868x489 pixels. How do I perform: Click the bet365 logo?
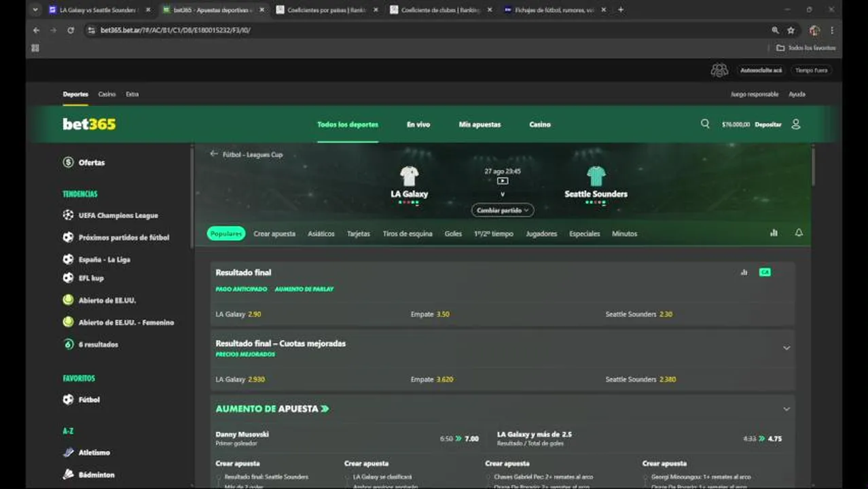tap(89, 124)
